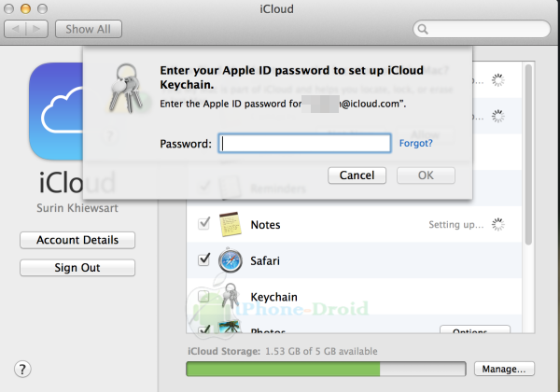Enable the Keychain checkbox
560x392 pixels.
203,296
